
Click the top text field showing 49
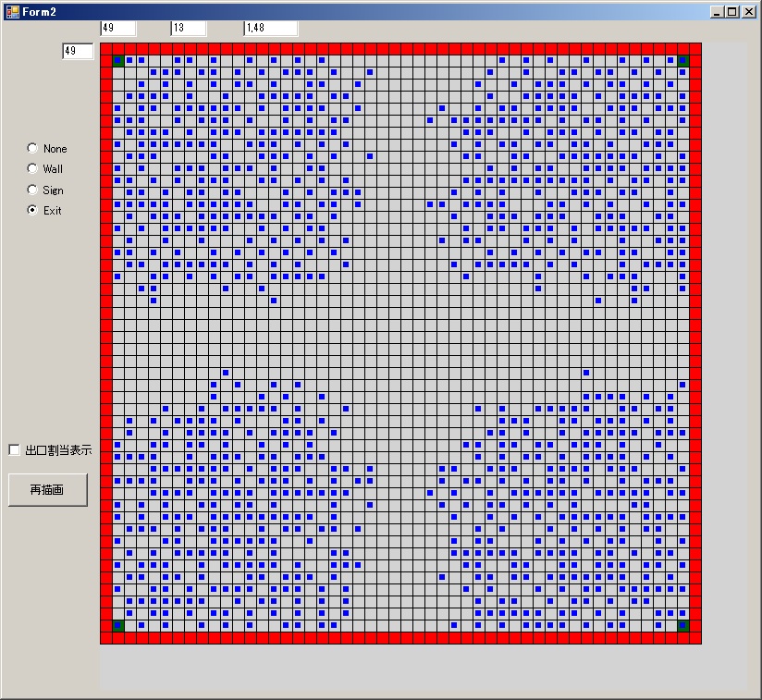(x=117, y=28)
